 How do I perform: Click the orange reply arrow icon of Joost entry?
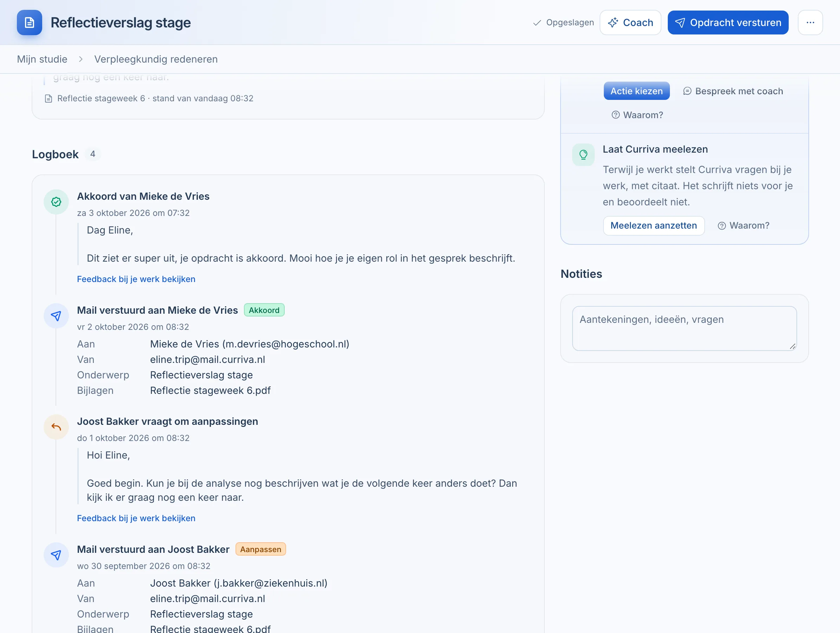56,427
